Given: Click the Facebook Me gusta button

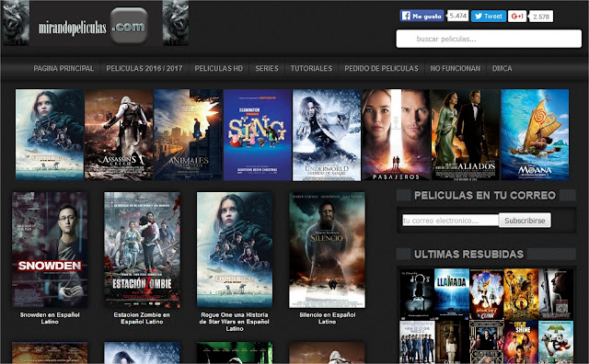Looking at the screenshot, I should [x=422, y=16].
